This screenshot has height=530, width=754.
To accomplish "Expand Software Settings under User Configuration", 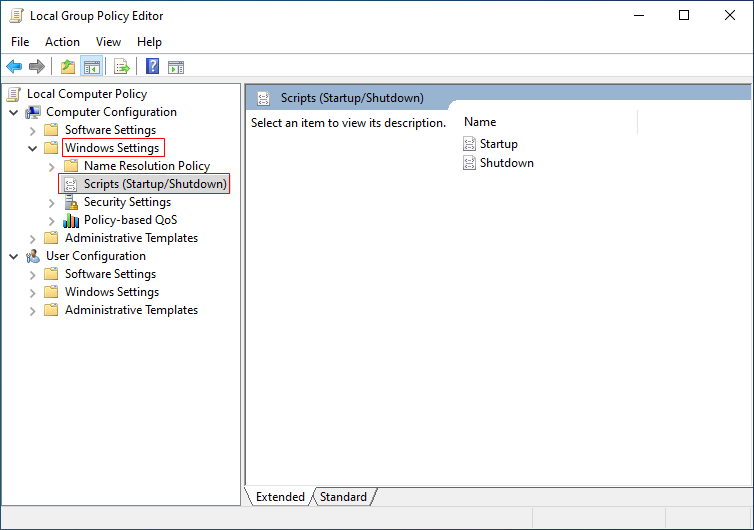I will (x=33, y=275).
